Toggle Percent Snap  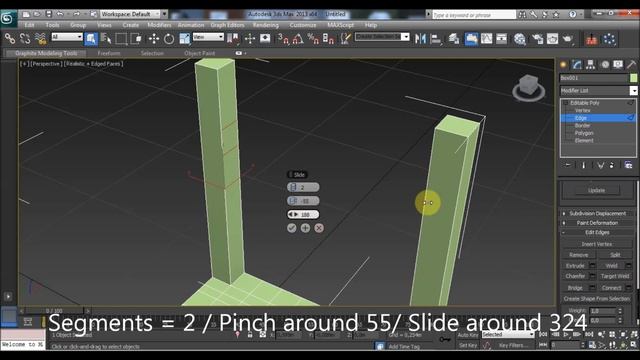313,39
